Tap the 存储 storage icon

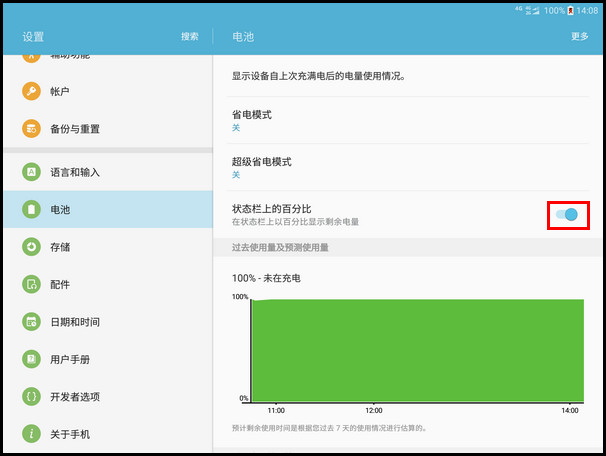tap(31, 247)
